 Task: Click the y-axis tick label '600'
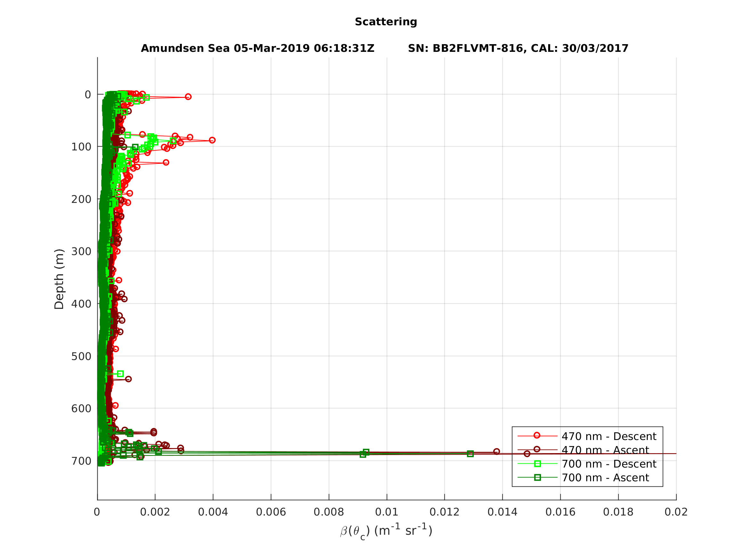tap(81, 409)
